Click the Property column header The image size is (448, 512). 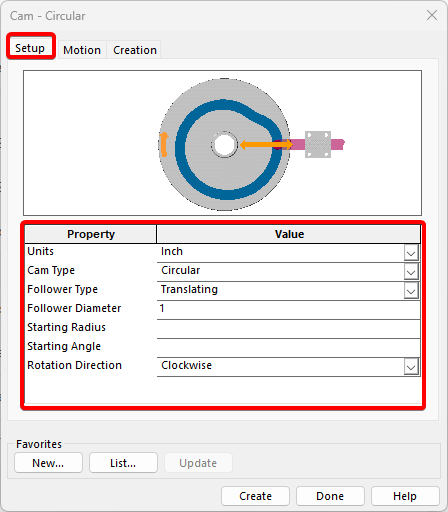[x=91, y=234]
